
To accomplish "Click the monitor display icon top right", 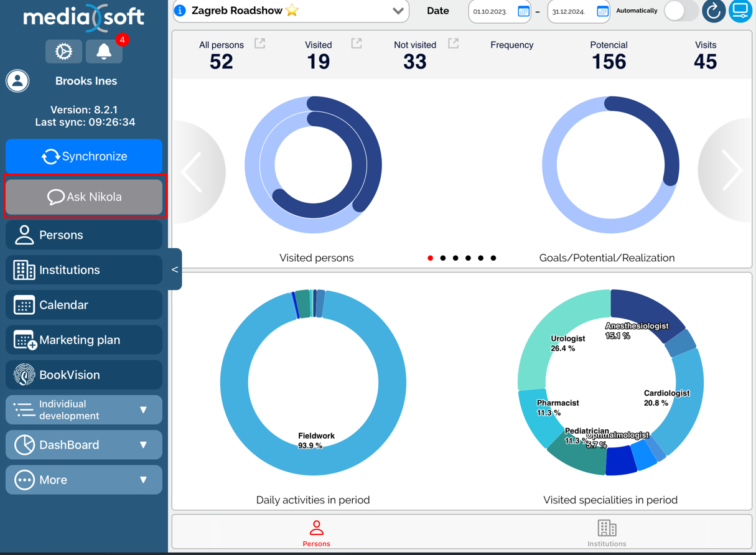I will 740,11.
